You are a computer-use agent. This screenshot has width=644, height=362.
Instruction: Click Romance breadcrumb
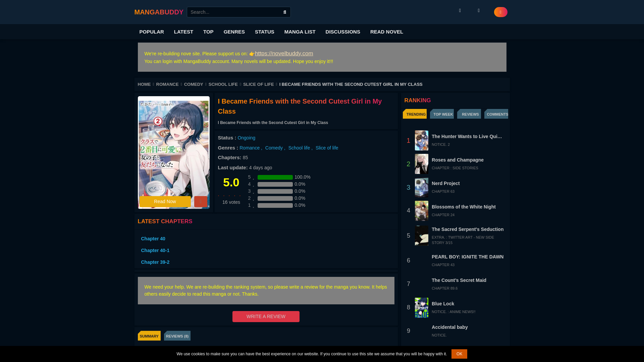click(x=167, y=84)
